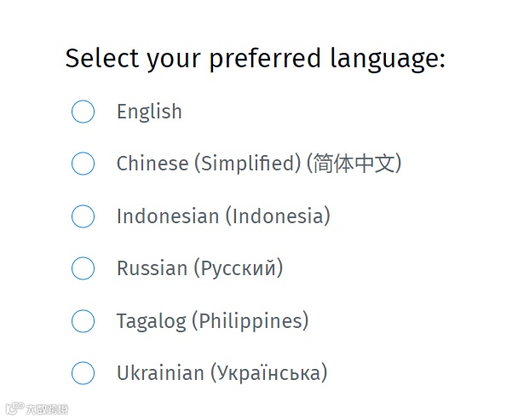Click the "(Philippines)" parenthetical text

coord(250,320)
